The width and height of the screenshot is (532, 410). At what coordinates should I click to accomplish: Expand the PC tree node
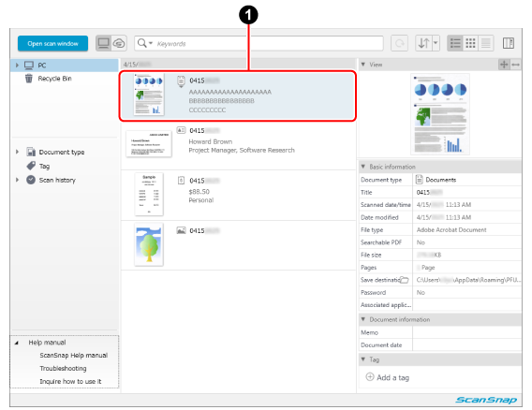pos(17,65)
